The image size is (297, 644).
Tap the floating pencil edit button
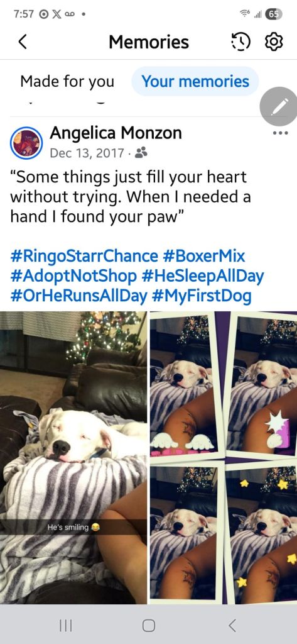(280, 106)
